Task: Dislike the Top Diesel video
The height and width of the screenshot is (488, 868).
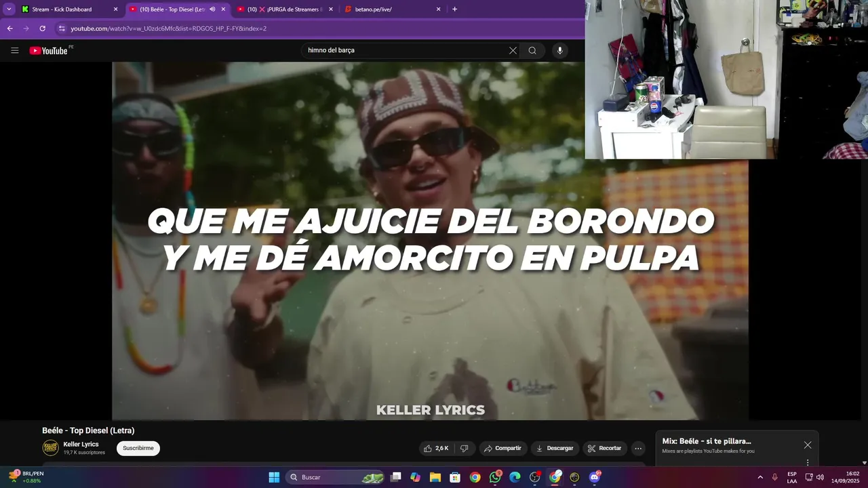Action: [x=465, y=448]
